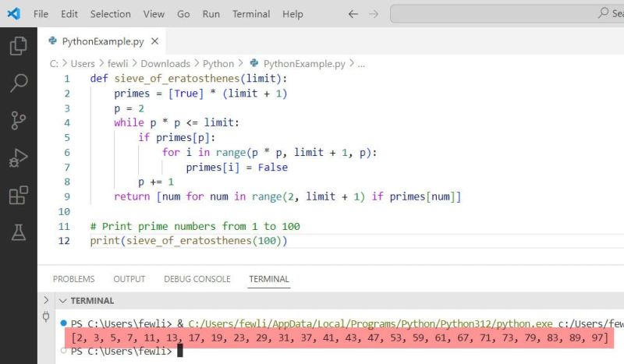Open the File menu
Viewport: 624px width, 364px height.
click(x=41, y=14)
